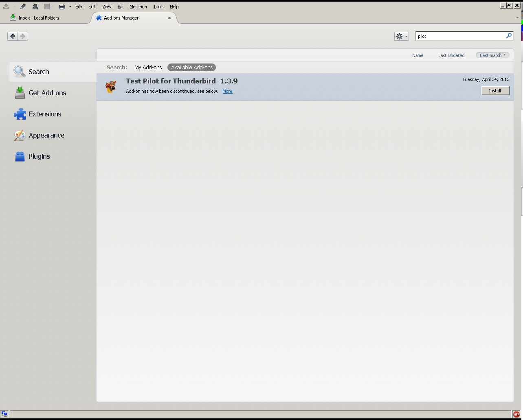Screen dimensions: 523x420
Task: Go back in Add-ons Manager
Action: pyautogui.click(x=13, y=36)
